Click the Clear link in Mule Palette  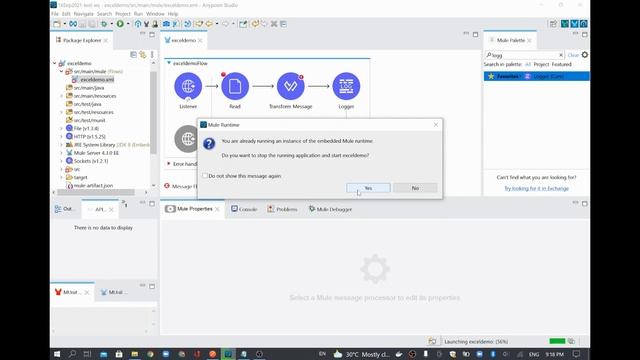573,55
